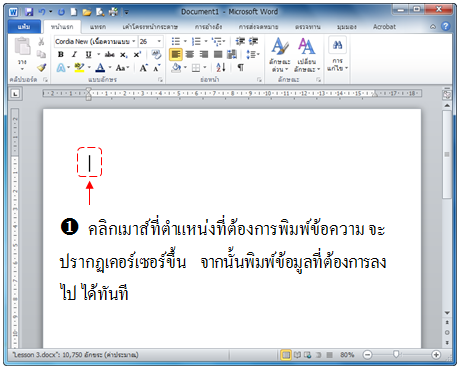Toggle Italic formatting
Screen dimensions: 459x367
coord(74,54)
